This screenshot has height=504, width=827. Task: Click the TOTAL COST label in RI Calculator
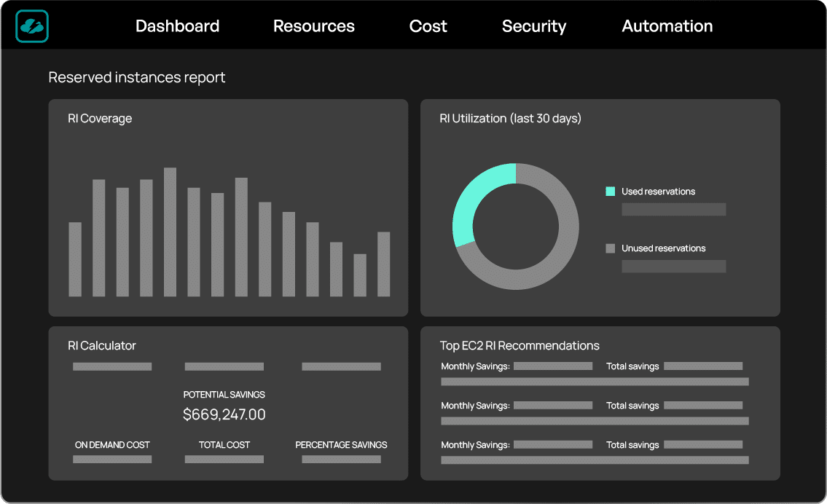coord(224,445)
